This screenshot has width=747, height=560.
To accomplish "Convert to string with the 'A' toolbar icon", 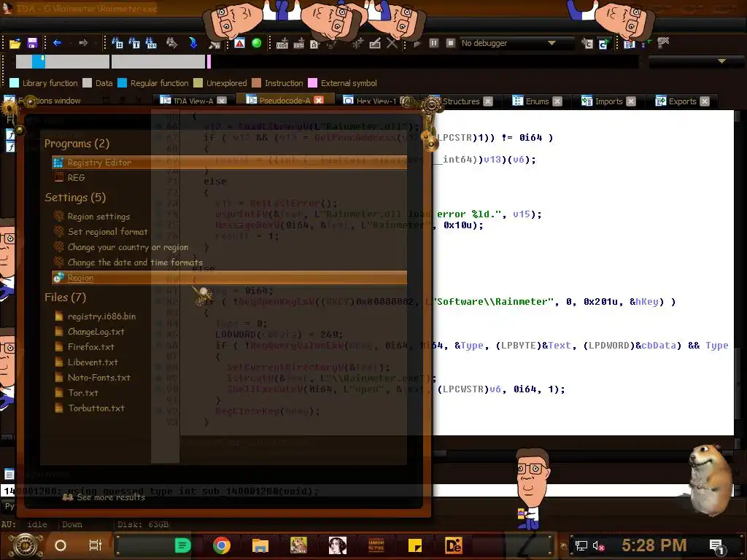I will pos(314,44).
